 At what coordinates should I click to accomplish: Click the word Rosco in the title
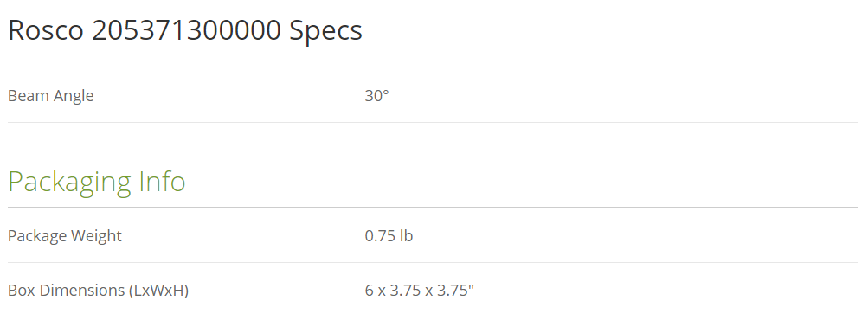46,30
